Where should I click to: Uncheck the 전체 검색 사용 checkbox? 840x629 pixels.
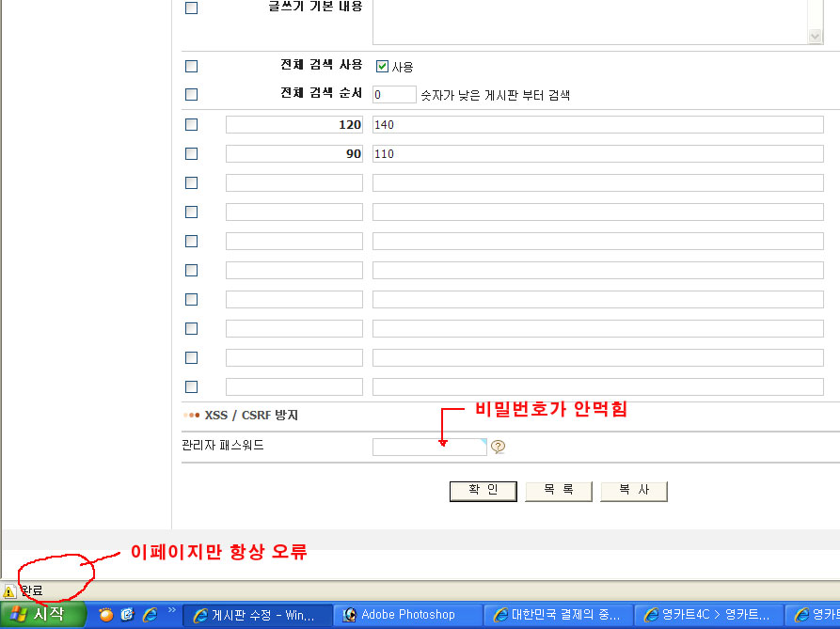click(x=383, y=67)
